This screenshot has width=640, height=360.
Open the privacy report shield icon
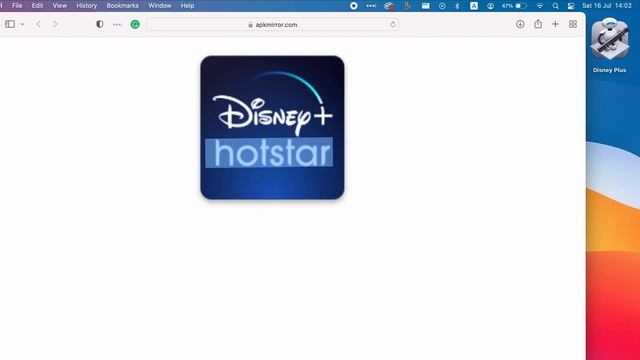pos(100,24)
